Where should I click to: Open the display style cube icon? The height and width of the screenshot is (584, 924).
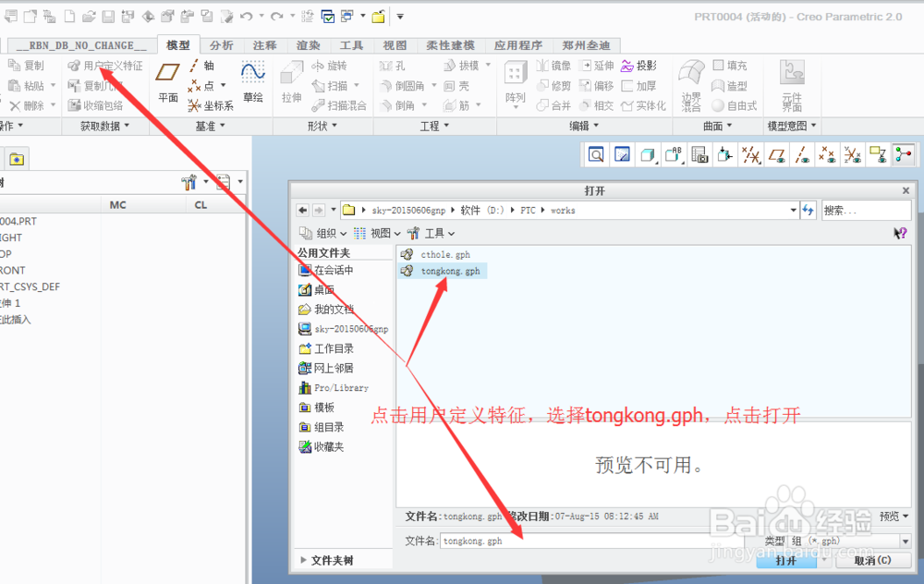tap(648, 155)
